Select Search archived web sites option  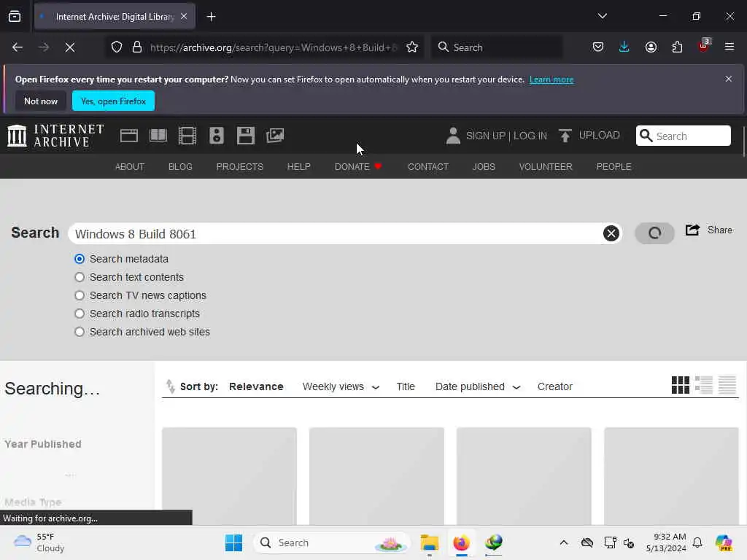[x=80, y=332]
